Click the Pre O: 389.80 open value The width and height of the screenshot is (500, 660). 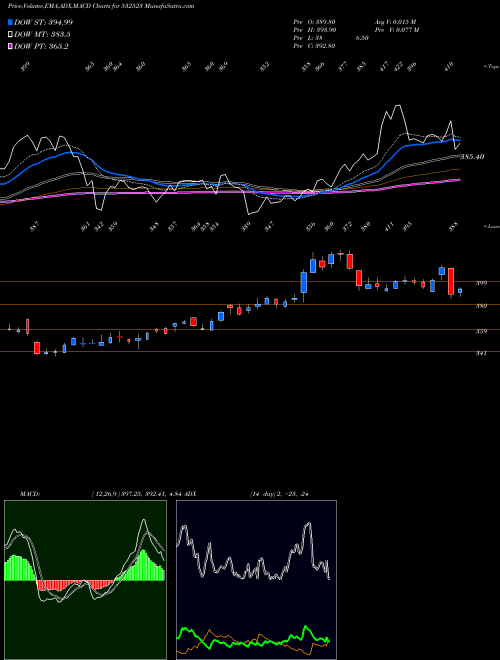point(314,22)
